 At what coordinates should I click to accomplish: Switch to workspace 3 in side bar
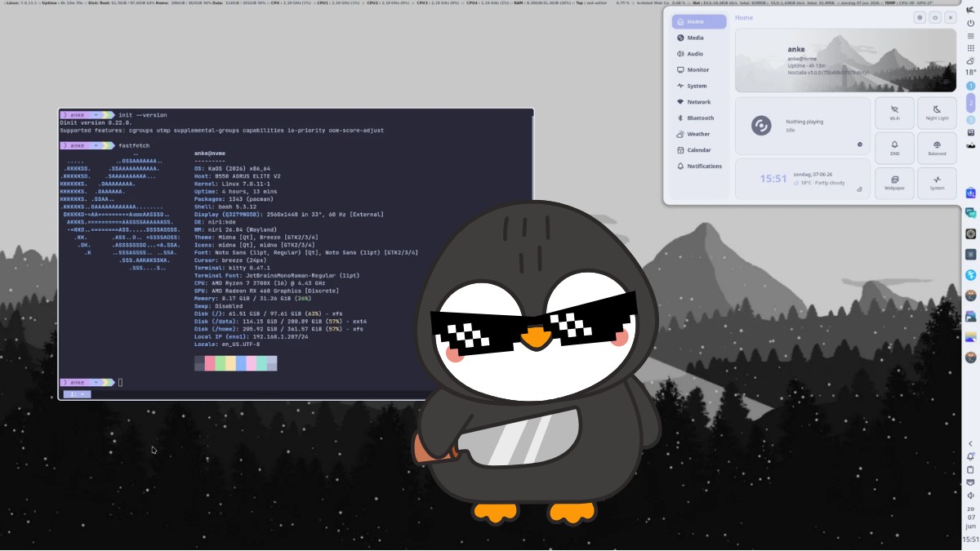coord(970,119)
